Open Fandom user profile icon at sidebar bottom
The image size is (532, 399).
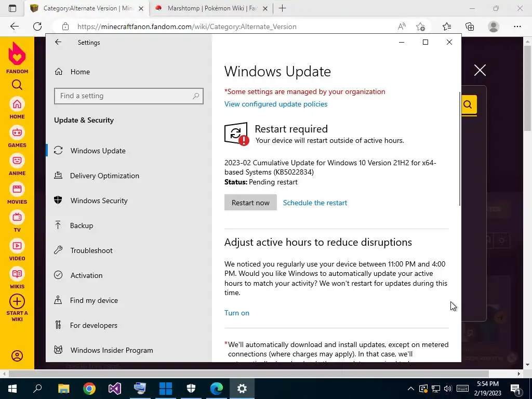click(17, 355)
